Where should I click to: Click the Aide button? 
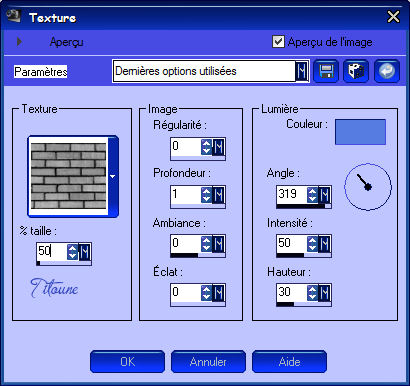(289, 362)
